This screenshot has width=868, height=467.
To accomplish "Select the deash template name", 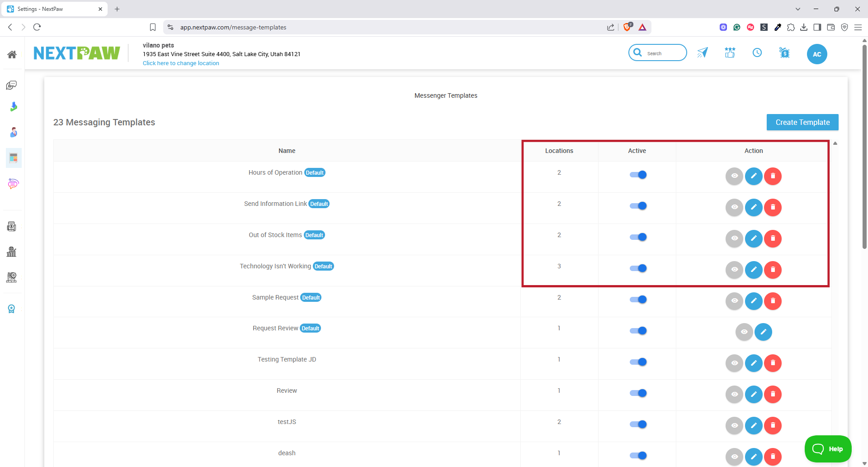I will [287, 453].
